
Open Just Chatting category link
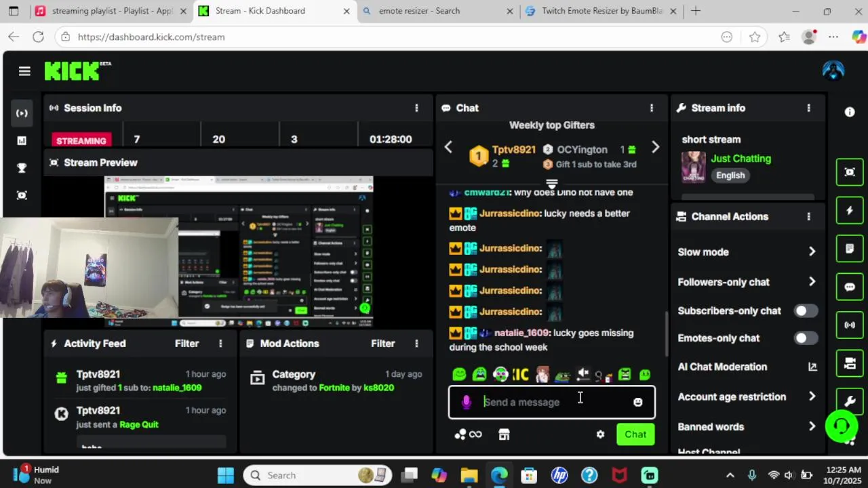click(x=741, y=159)
